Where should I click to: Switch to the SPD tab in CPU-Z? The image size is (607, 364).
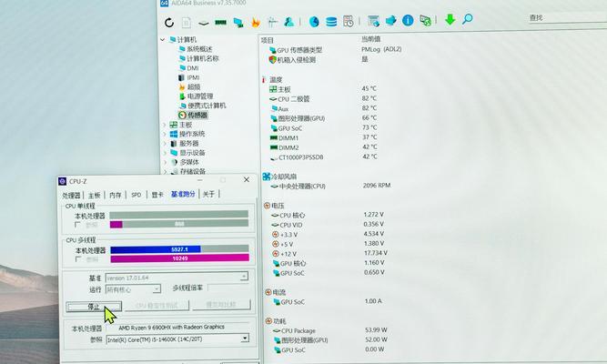137,195
